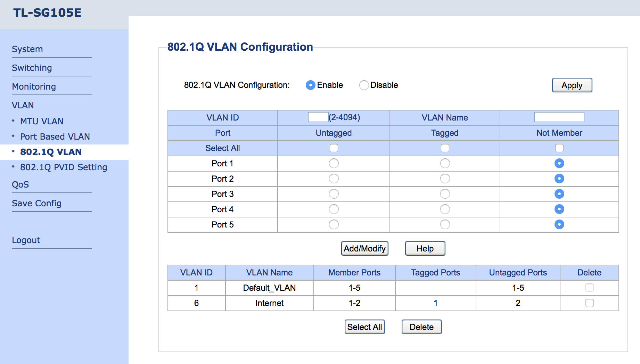
Task: Set Port 3 as Tagged
Action: click(x=445, y=194)
